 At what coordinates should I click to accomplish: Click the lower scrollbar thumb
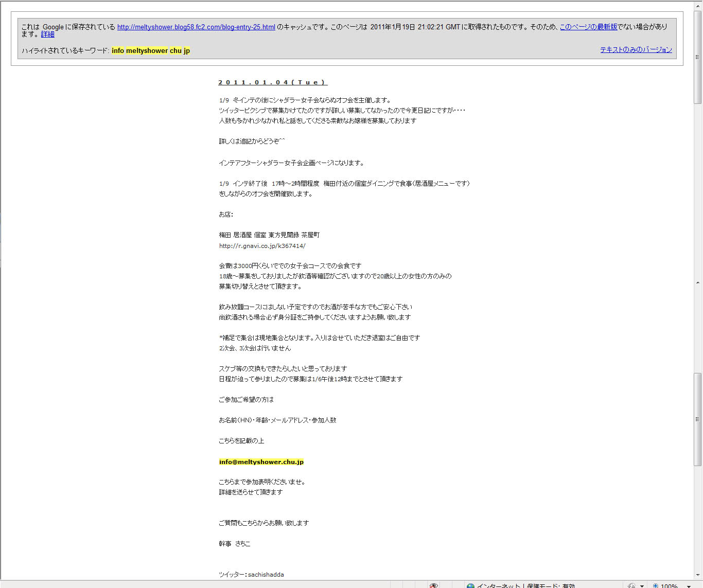pos(697,419)
